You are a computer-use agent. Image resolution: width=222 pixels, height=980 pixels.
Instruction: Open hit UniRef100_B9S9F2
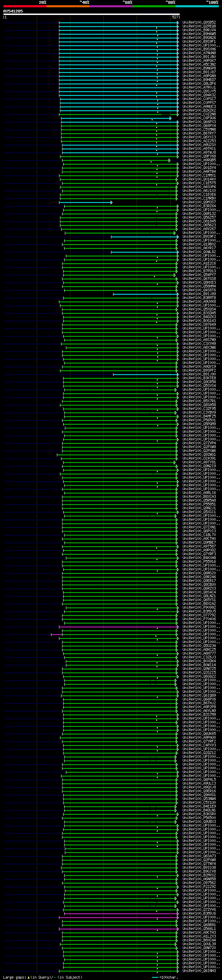point(199,237)
